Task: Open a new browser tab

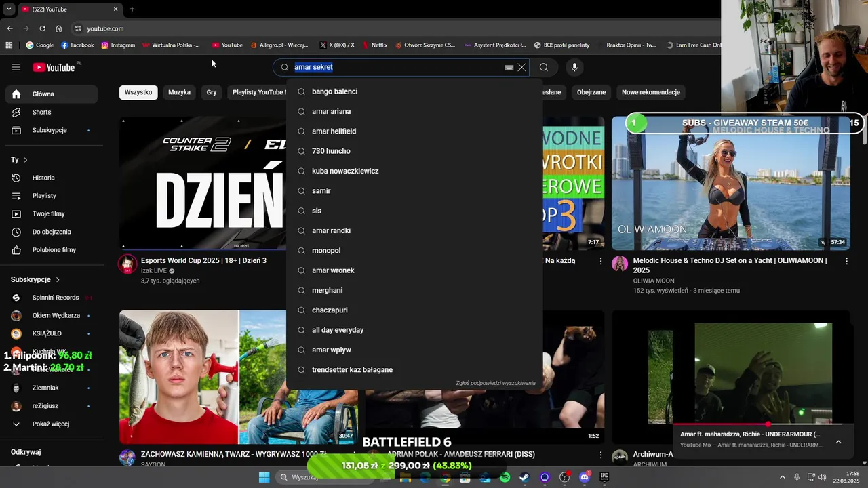Action: click(x=132, y=9)
